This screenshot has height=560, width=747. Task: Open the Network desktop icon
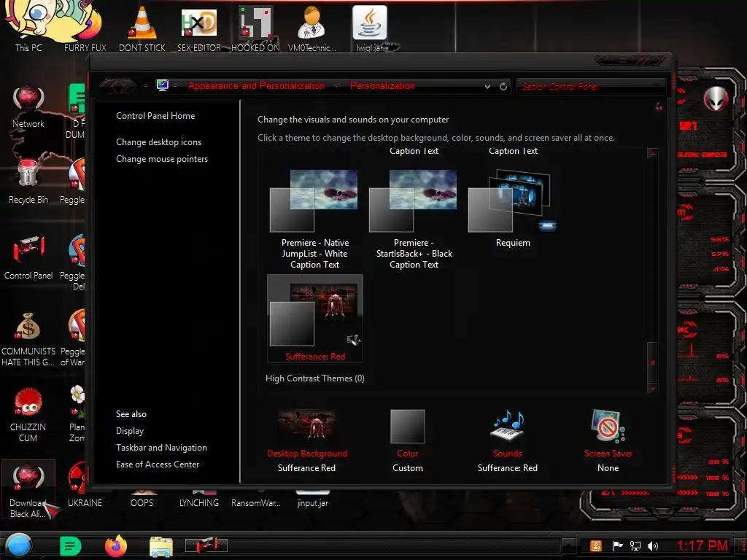(28, 107)
